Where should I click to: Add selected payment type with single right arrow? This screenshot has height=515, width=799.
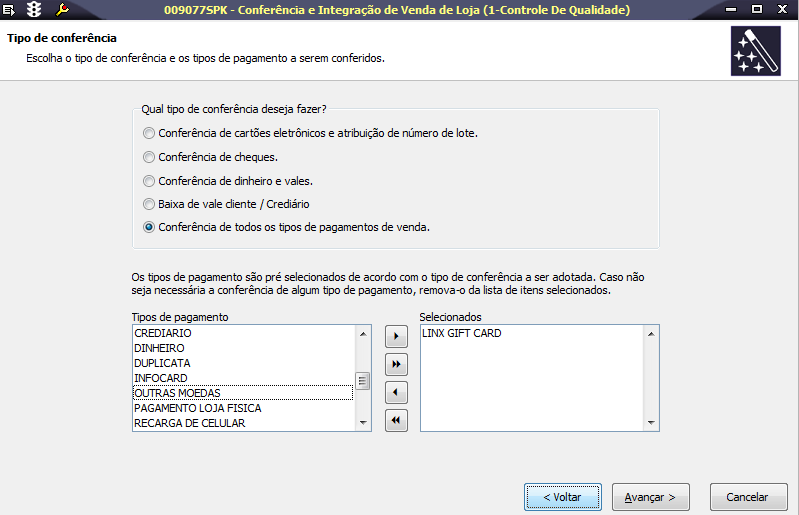[397, 336]
